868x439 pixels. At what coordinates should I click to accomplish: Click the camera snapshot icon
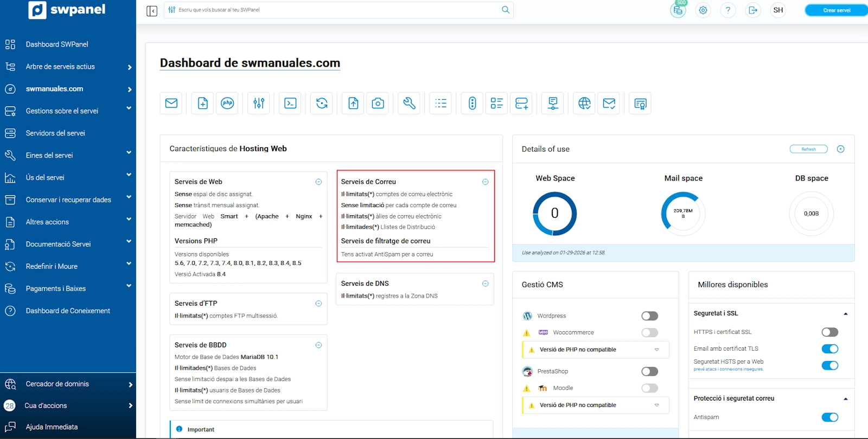(378, 103)
